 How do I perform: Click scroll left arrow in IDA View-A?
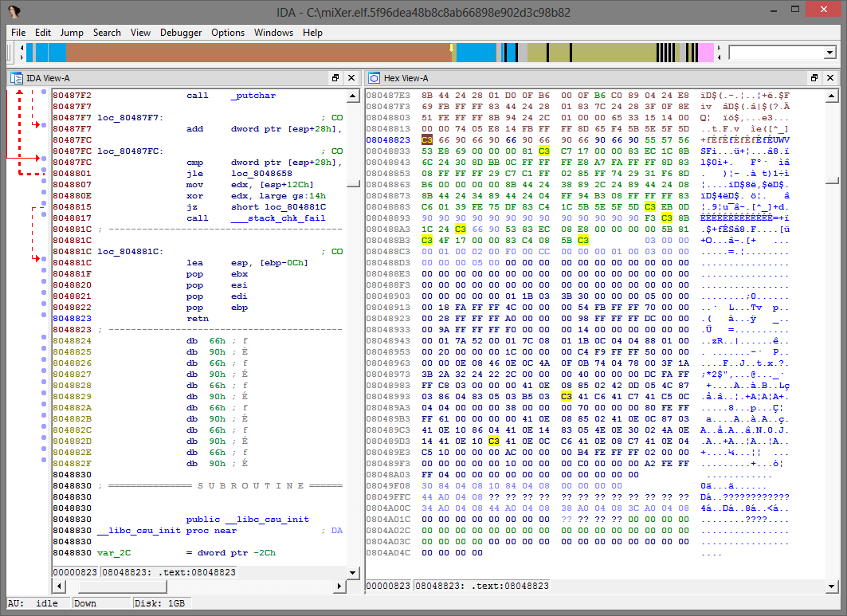coord(59,586)
